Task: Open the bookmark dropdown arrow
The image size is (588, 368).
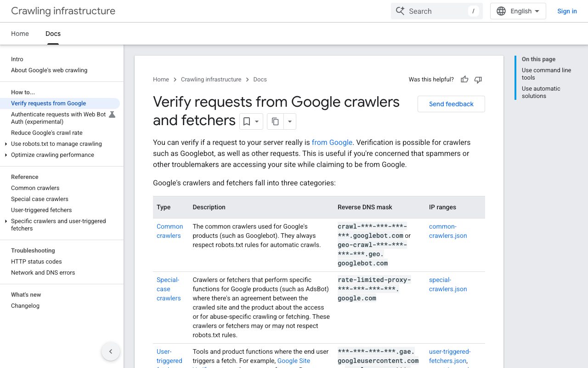Action: coord(257,121)
